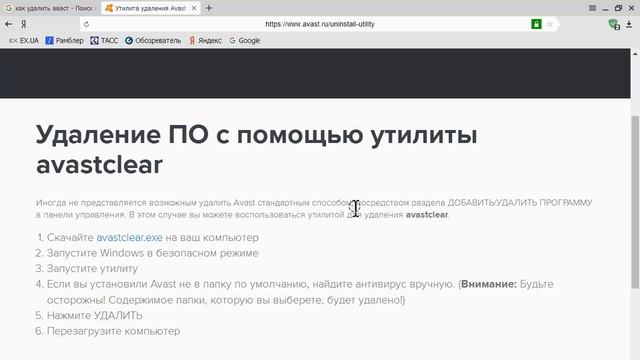Click the step 'Перезагрузите компьютер'
The width and height of the screenshot is (640, 360).
point(113,331)
